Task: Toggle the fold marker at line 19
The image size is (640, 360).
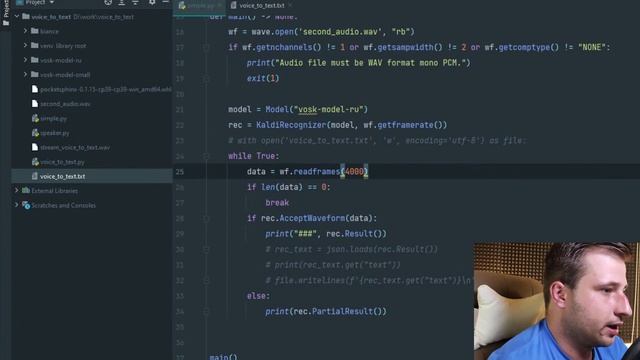Action: tap(206, 78)
